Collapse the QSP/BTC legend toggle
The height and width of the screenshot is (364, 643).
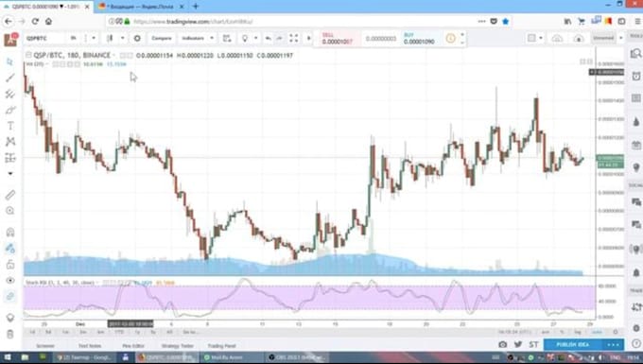coord(28,55)
